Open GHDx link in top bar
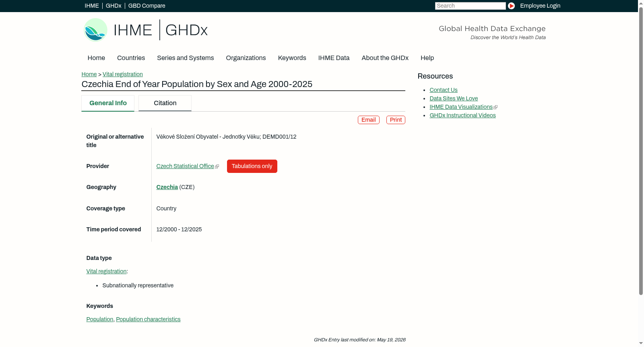Screen dimensions: 644x347 (114, 6)
